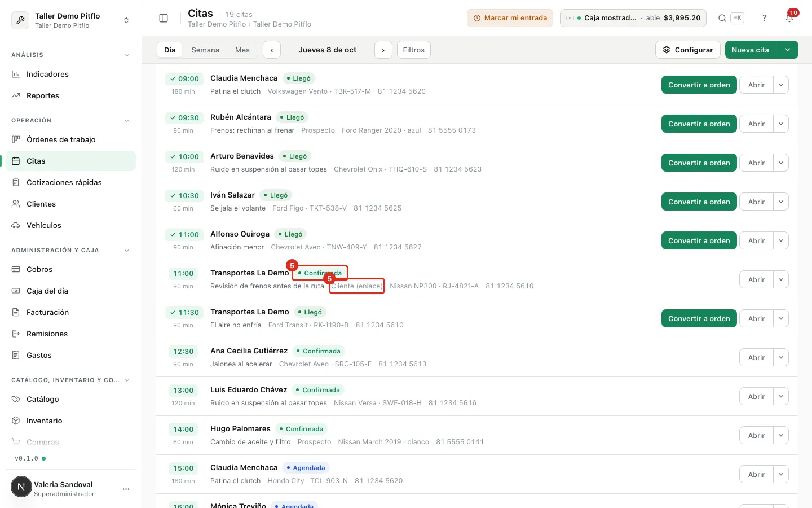Open the help question mark icon
Viewport: 812px width, 508px height.
click(x=765, y=18)
